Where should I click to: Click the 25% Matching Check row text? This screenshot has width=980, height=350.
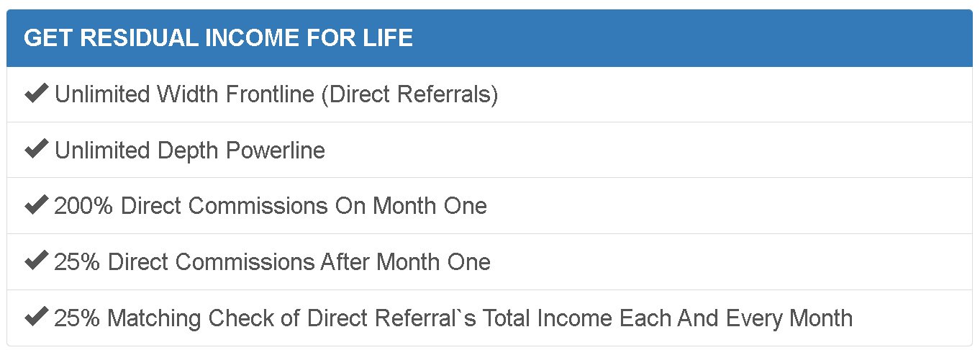coord(453,318)
